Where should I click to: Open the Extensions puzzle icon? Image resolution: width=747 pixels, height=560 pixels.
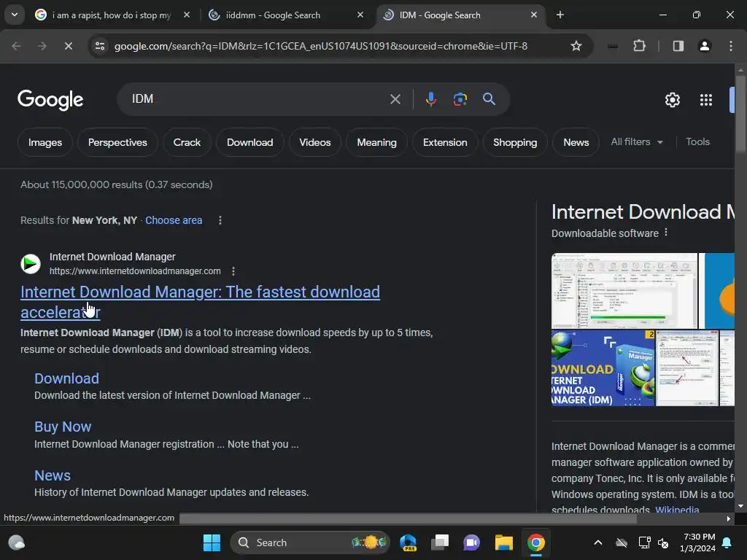click(x=639, y=46)
